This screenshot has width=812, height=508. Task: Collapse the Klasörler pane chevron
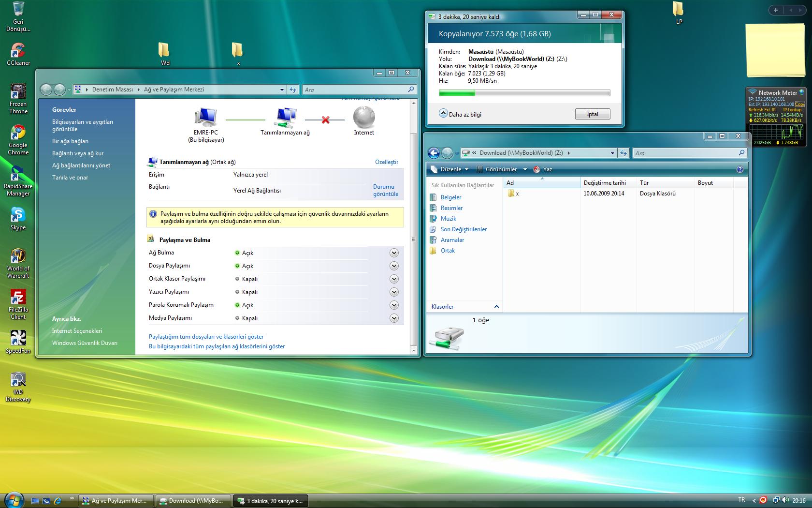click(x=496, y=307)
